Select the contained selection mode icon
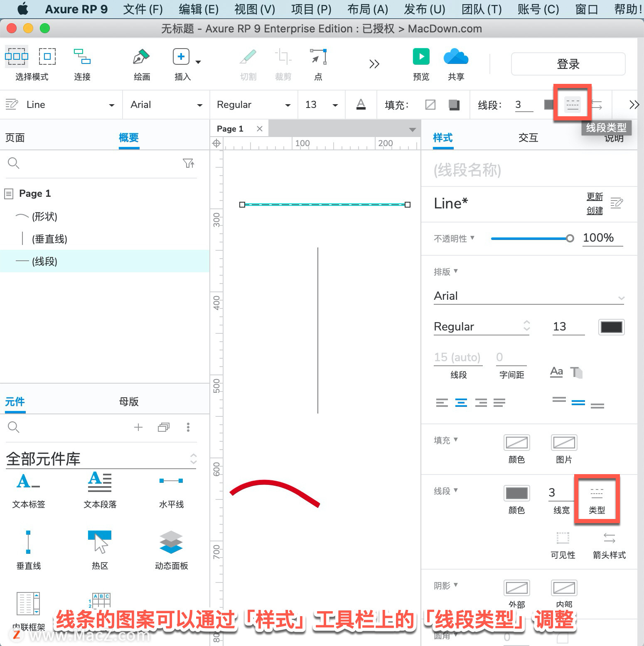Image resolution: width=644 pixels, height=646 pixels. (x=47, y=56)
